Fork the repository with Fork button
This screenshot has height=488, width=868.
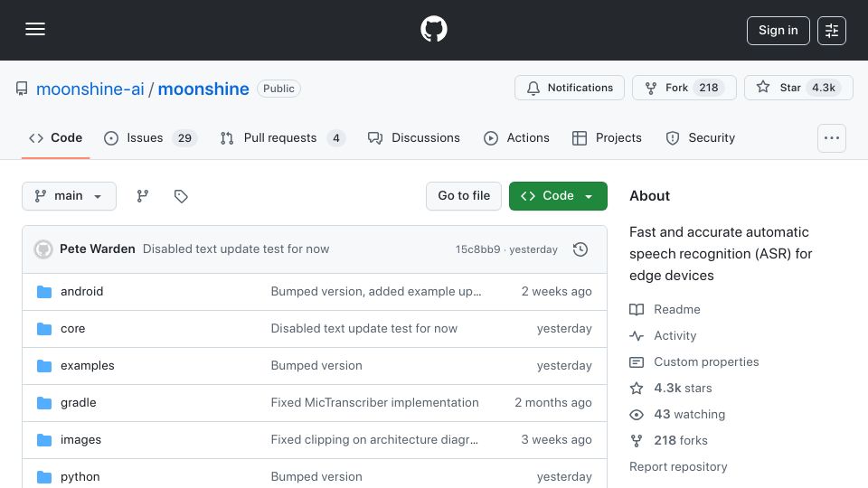coord(684,88)
